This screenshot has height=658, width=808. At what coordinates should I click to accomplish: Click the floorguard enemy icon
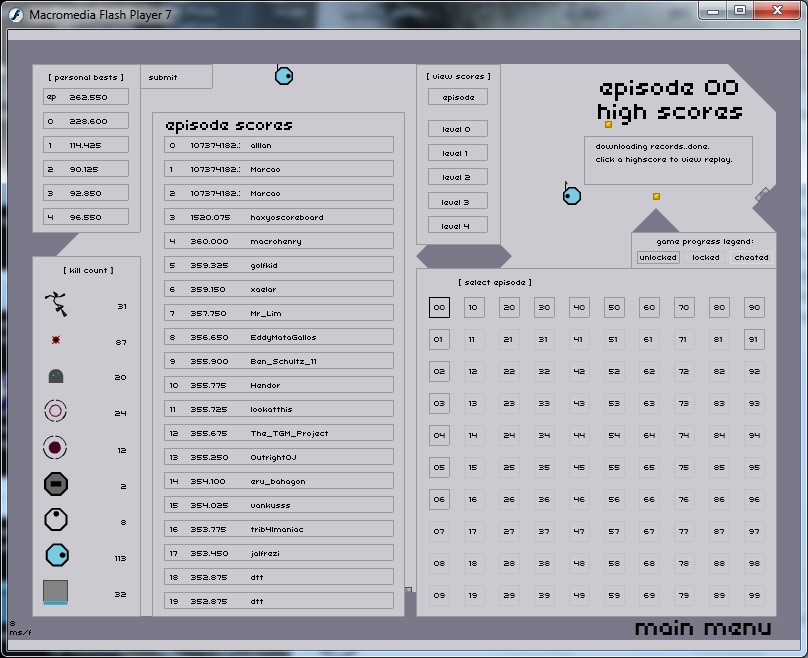coord(56,377)
